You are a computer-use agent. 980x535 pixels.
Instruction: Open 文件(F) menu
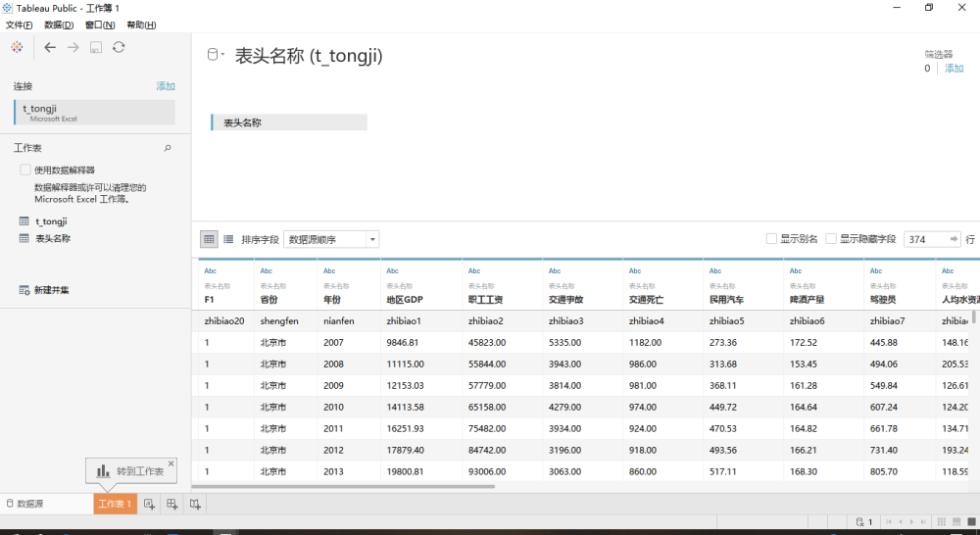point(19,25)
